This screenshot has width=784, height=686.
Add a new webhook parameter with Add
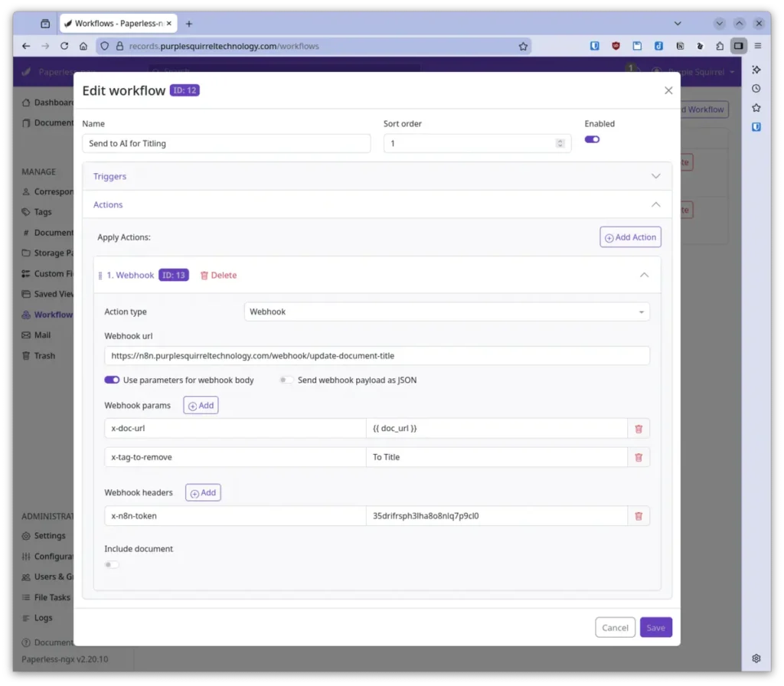click(x=200, y=405)
